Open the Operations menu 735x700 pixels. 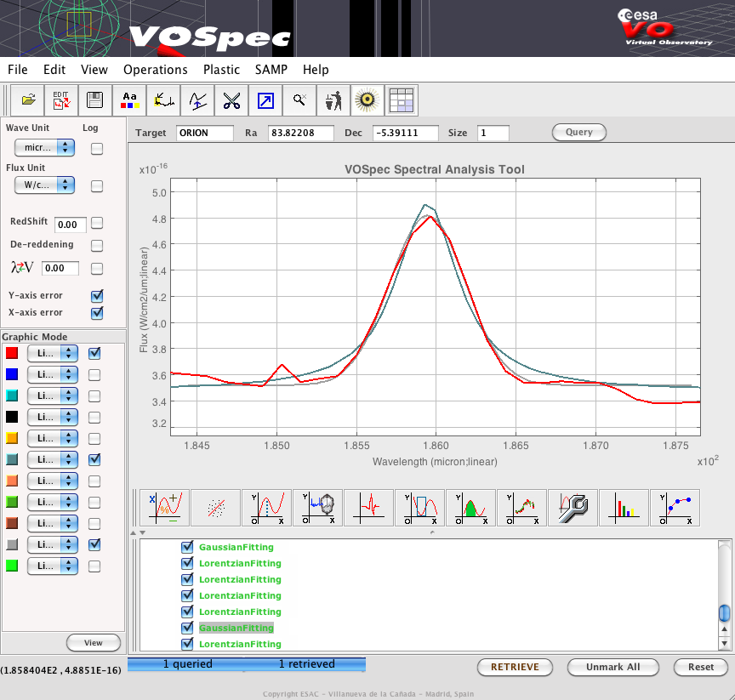[155, 70]
